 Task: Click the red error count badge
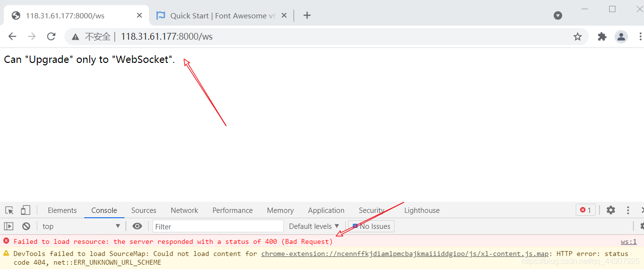coord(585,210)
